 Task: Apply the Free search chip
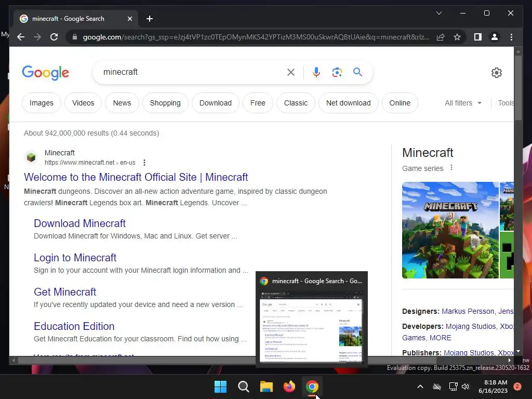(x=258, y=103)
